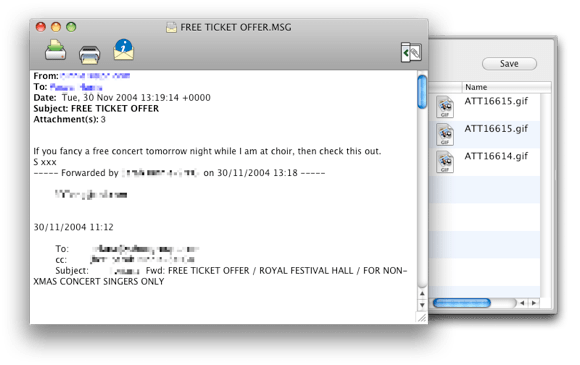Open message info via the envelope icon
Viewport: 580px width, 365px height.
pos(124,50)
